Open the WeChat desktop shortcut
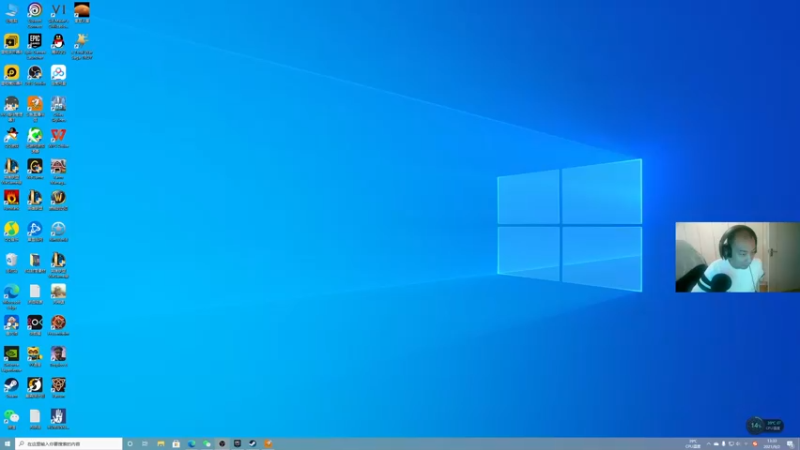Screen dimensions: 800x450 (x=11, y=419)
